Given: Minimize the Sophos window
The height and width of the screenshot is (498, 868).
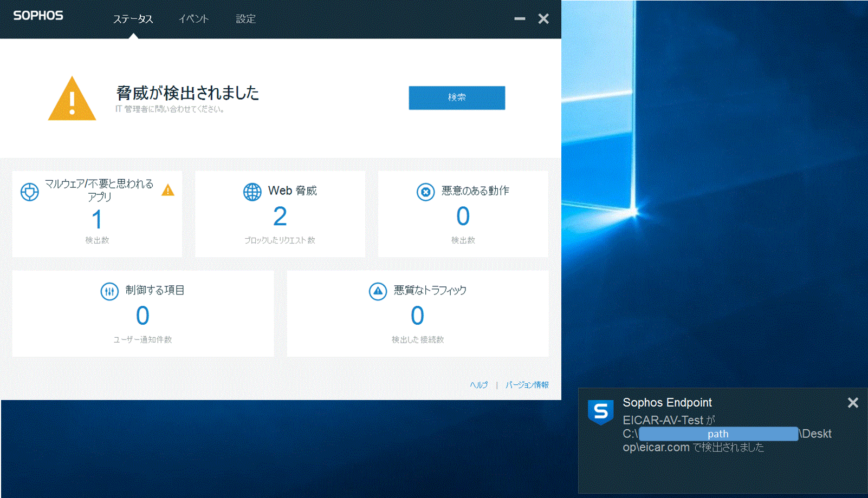Looking at the screenshot, I should [520, 19].
